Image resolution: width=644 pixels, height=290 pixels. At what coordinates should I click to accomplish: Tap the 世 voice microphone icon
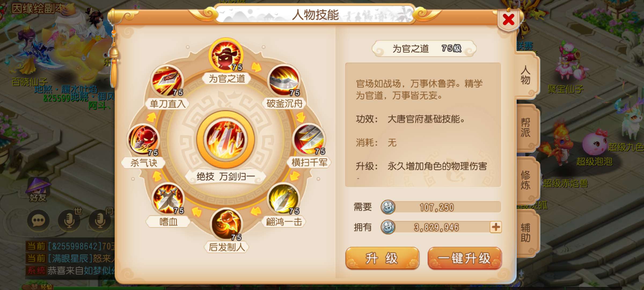[x=69, y=221]
